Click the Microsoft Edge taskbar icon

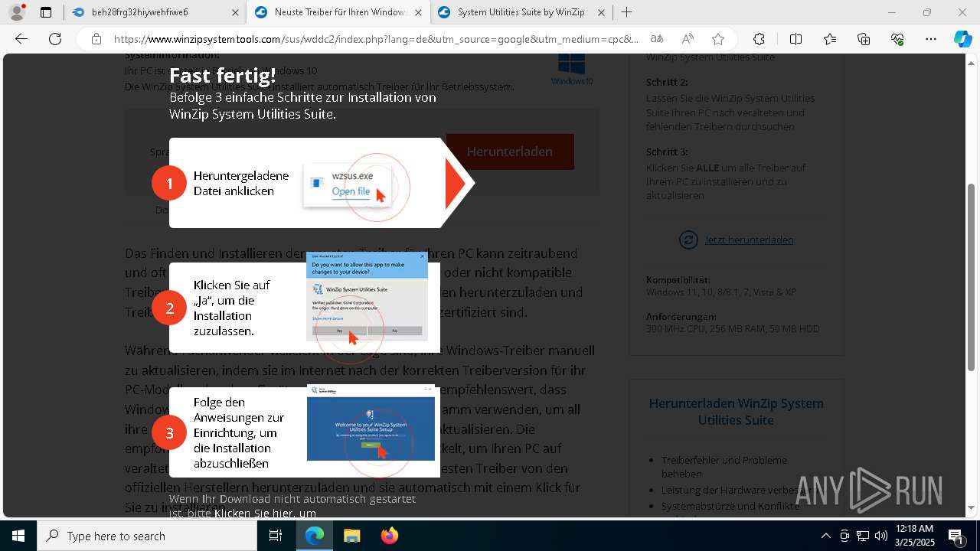pos(315,536)
